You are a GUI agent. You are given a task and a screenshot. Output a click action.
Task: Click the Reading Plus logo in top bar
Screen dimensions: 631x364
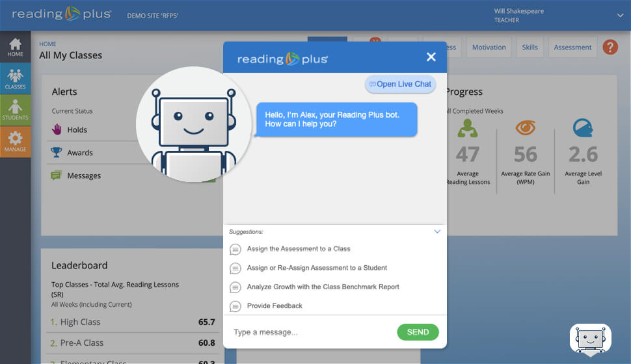pyautogui.click(x=62, y=14)
